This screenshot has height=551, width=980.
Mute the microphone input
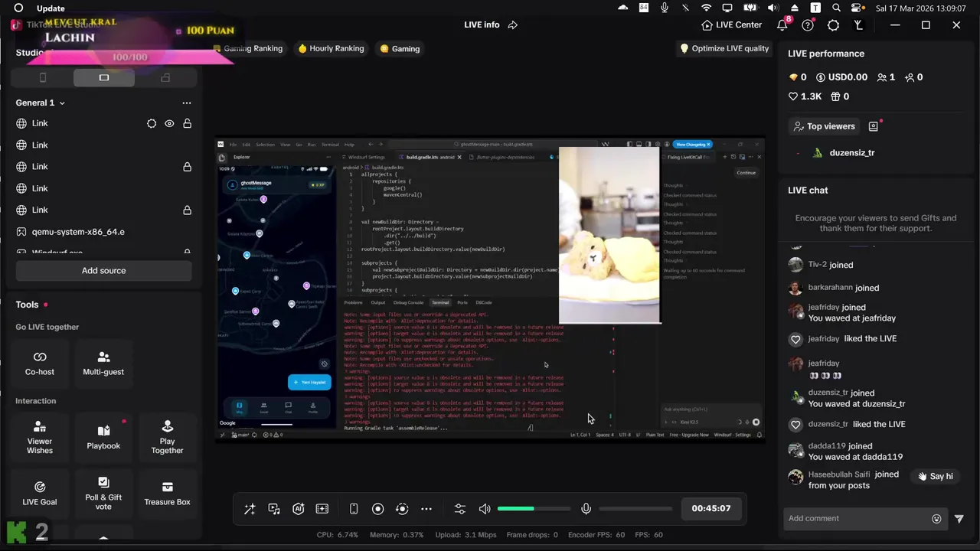tap(586, 509)
